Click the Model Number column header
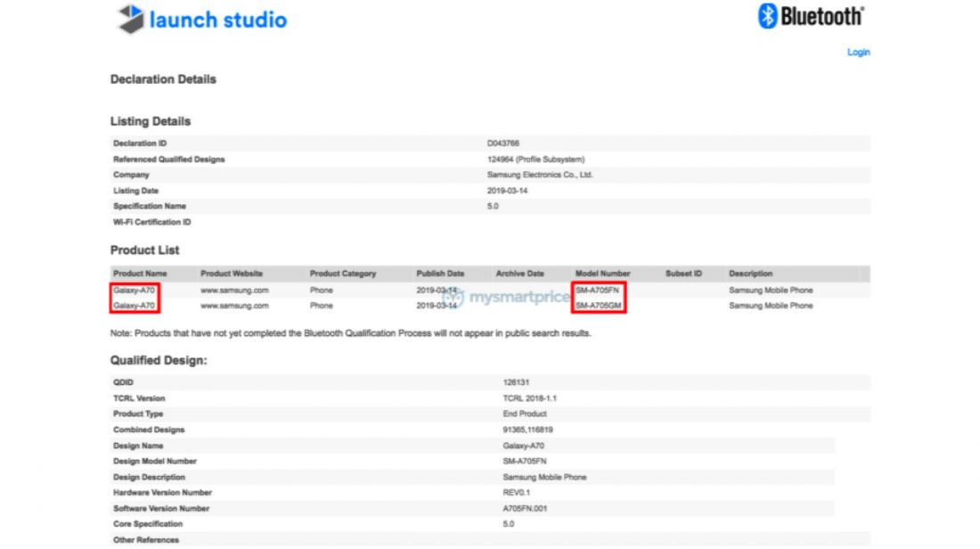Image resolution: width=980 pixels, height=549 pixels. click(x=602, y=274)
